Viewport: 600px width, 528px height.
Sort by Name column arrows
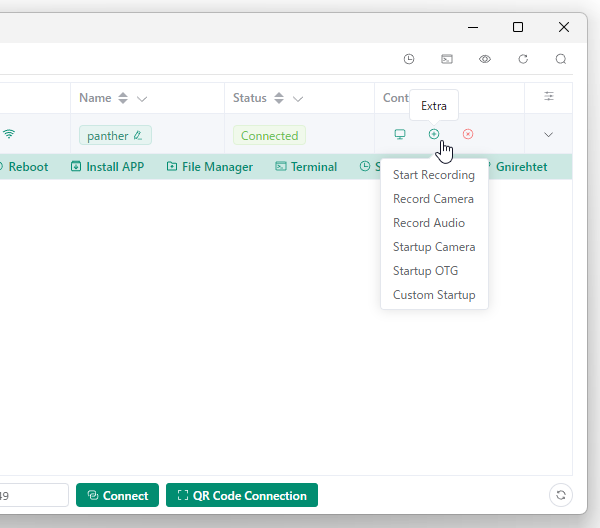tap(123, 98)
